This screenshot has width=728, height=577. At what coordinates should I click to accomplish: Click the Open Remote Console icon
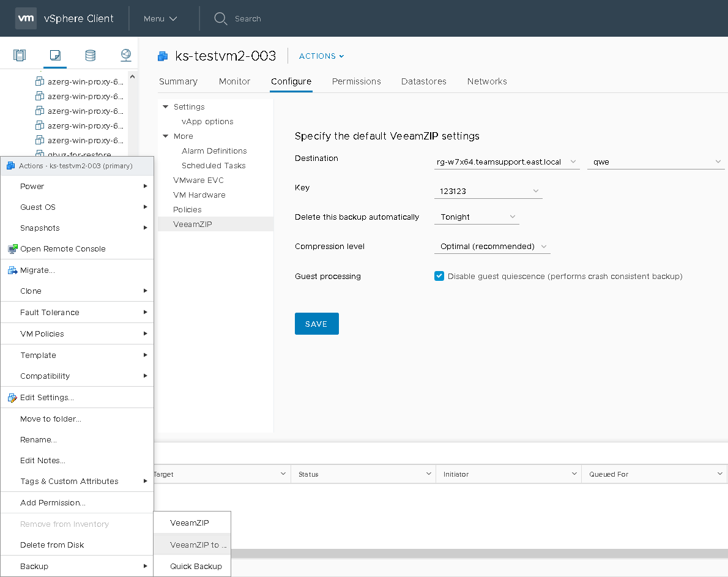click(x=12, y=249)
